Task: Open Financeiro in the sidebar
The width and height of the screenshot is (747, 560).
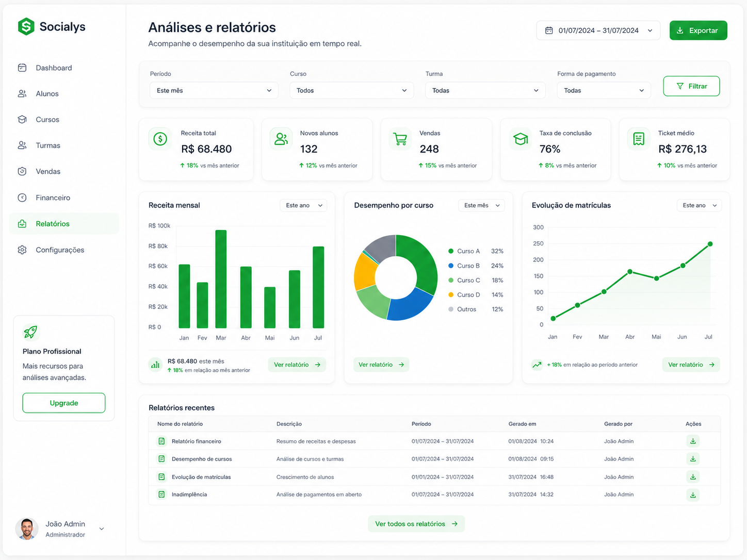Action: [x=64, y=197]
